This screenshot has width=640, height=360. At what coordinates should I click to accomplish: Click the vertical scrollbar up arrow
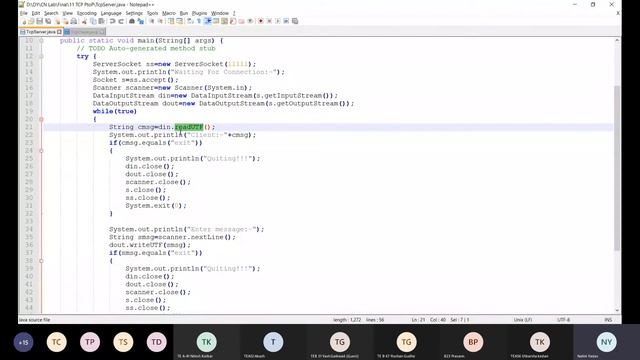[x=617, y=40]
